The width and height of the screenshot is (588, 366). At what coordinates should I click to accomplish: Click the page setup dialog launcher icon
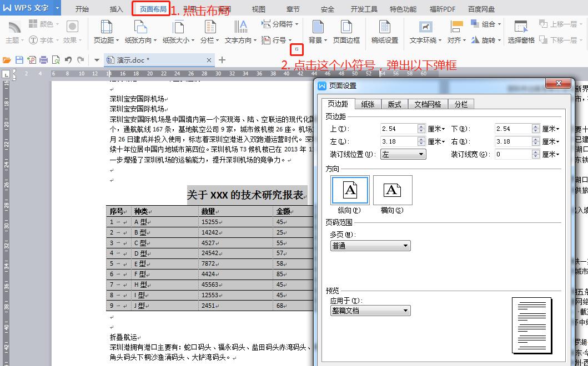(296, 49)
